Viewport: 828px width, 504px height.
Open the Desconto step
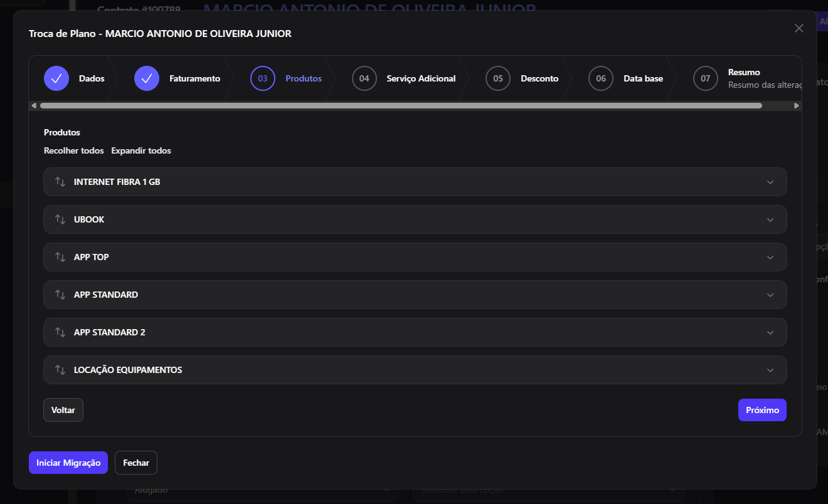pos(522,78)
